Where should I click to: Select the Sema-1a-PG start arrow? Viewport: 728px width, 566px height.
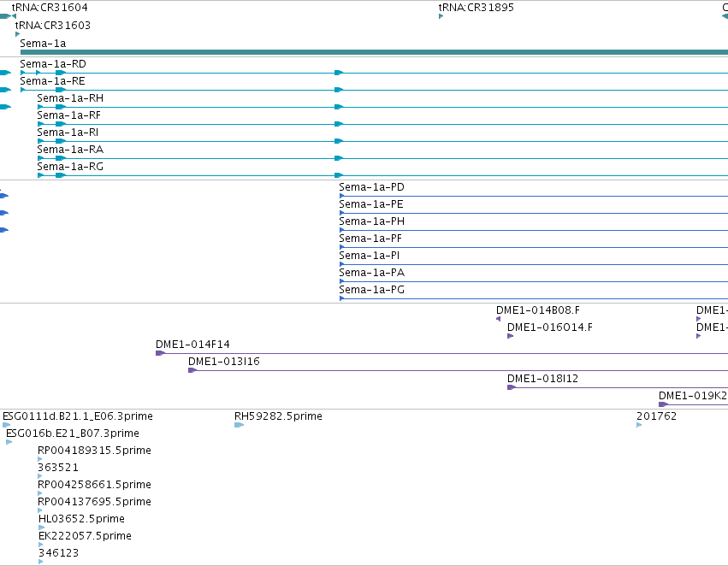click(x=341, y=298)
